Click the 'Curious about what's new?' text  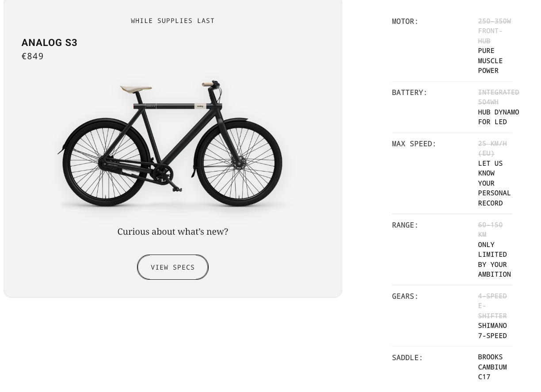coord(172,232)
